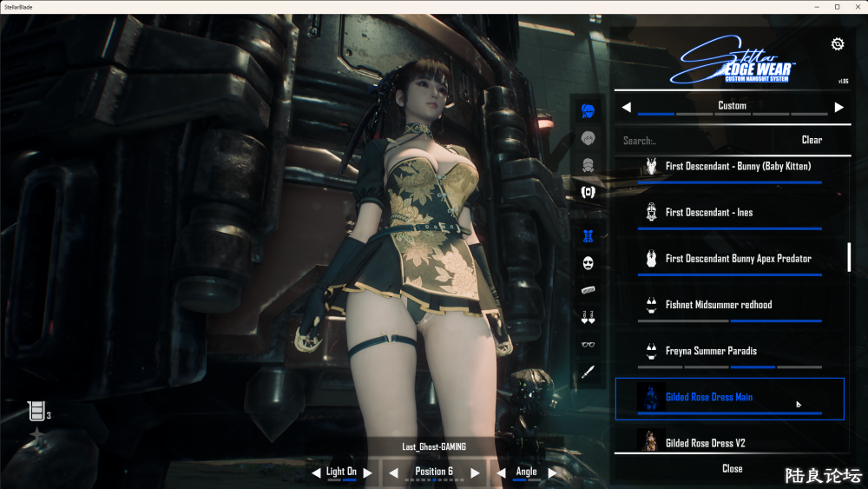Minimize the StellarBlade window
The image size is (868, 489).
tap(817, 7)
